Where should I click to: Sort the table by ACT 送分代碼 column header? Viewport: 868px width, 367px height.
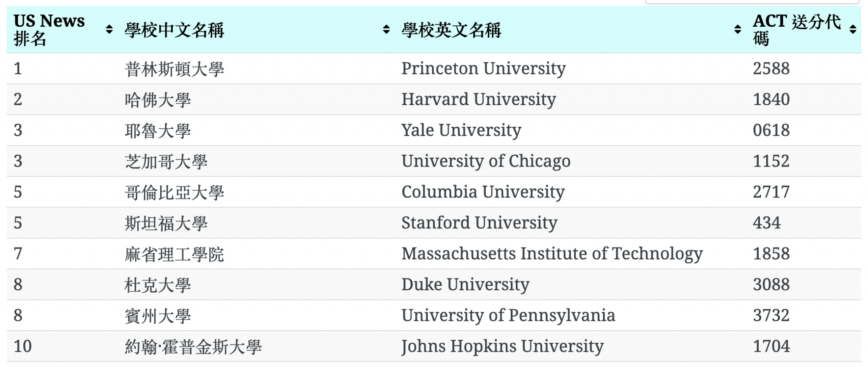(797, 29)
